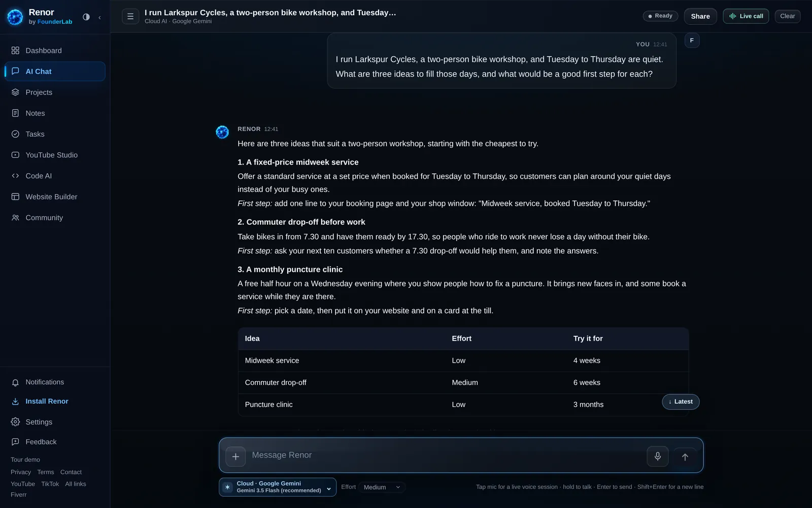
Task: Click the Ready status indicator
Action: pyautogui.click(x=660, y=16)
